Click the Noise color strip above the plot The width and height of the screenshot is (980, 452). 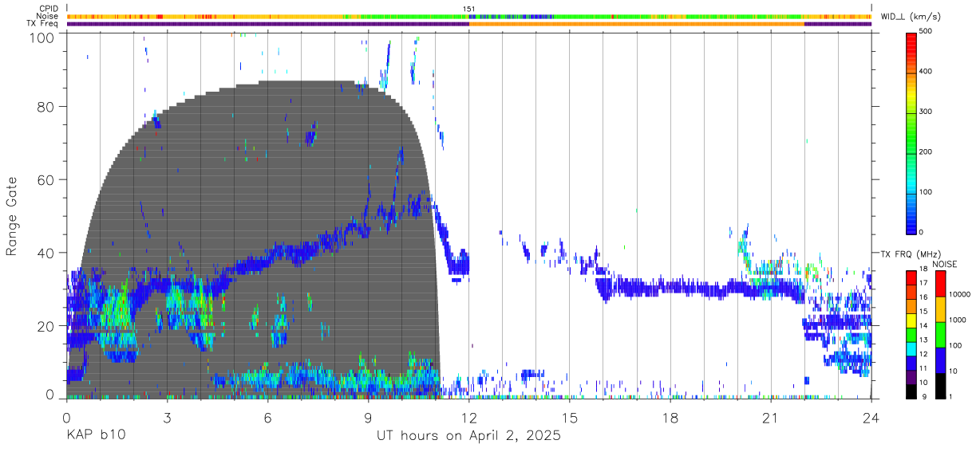coord(468,16)
